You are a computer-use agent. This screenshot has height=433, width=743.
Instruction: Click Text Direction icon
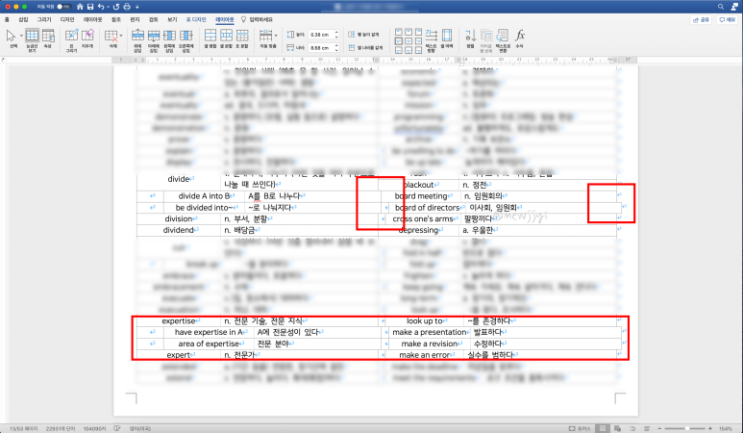(x=431, y=37)
